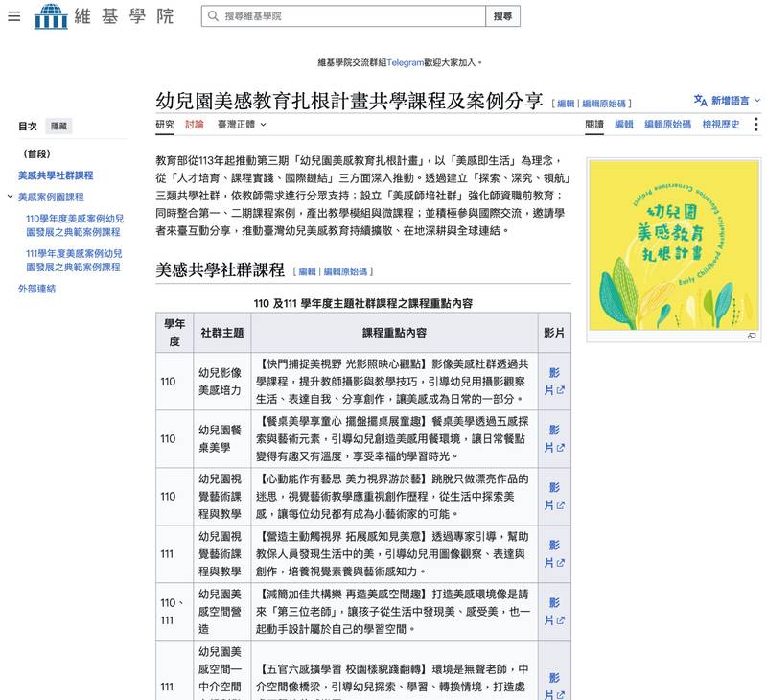Enlarge image via thumbnail corner icon
Image resolution: width=767 pixels, height=700 pixels.
click(752, 336)
